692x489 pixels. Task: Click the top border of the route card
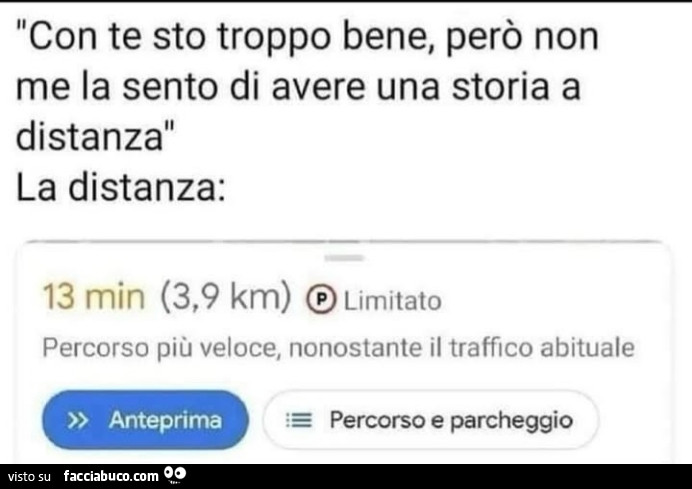(x=344, y=242)
